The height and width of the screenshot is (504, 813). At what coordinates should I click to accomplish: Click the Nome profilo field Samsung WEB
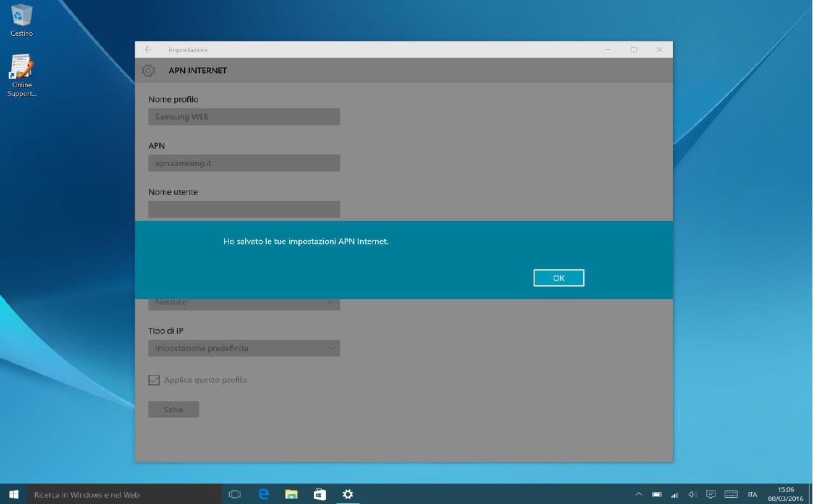click(x=244, y=117)
